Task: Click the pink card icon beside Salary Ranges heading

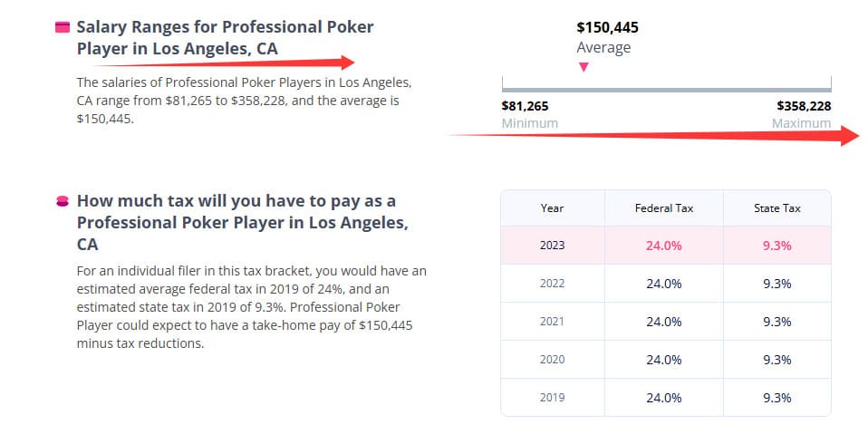Action: tap(63, 27)
